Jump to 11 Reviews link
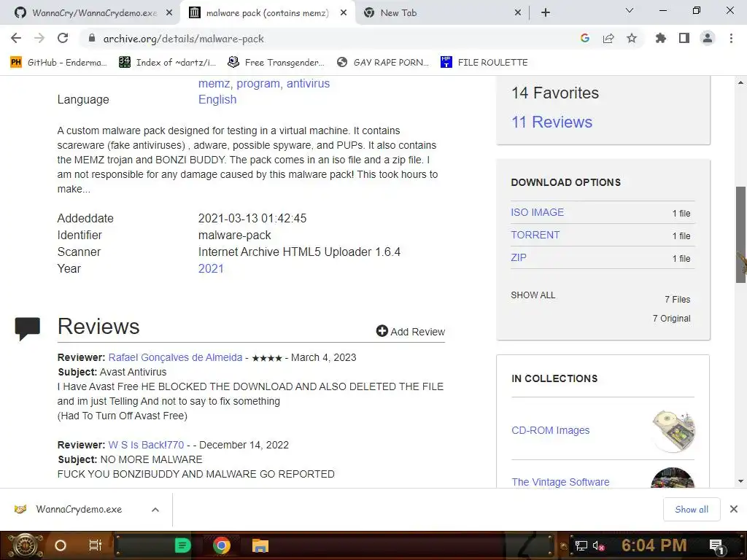 click(x=551, y=122)
